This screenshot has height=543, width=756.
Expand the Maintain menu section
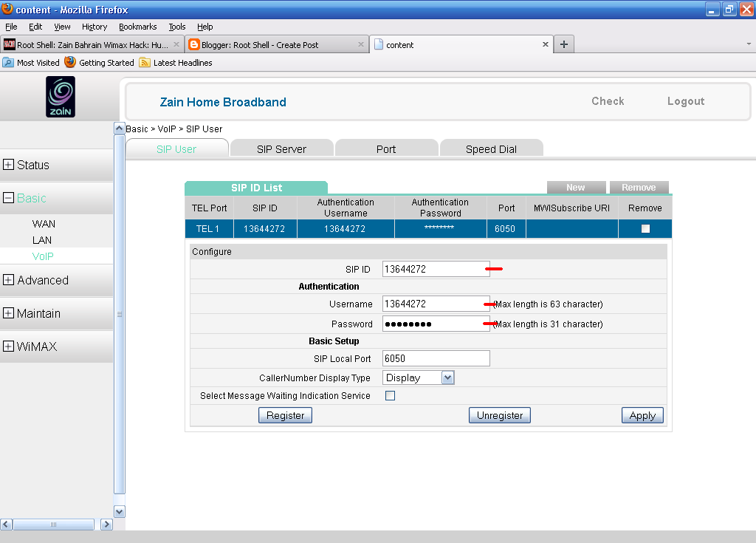click(x=8, y=313)
